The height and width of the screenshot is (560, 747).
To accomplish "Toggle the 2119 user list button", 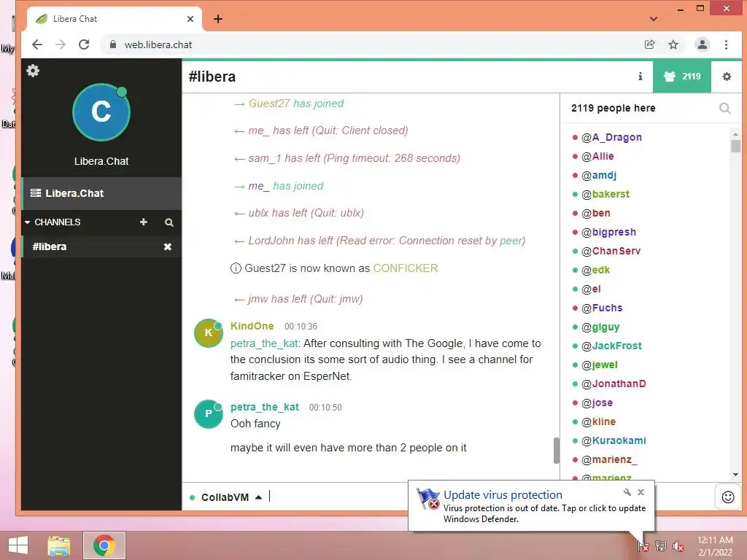I will 682,76.
